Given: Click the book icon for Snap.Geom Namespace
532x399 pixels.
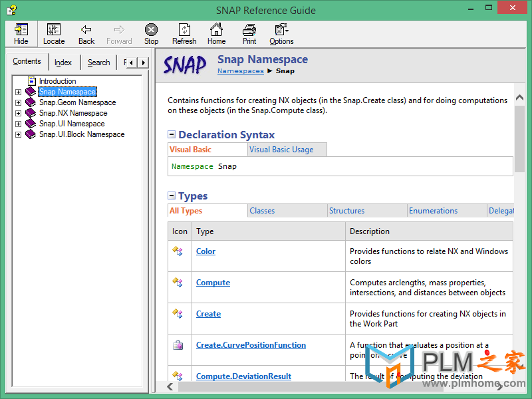Looking at the screenshot, I should coord(31,102).
